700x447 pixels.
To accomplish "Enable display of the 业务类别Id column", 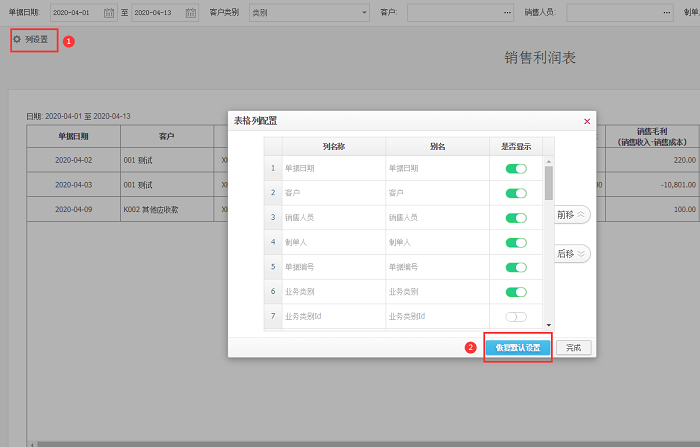I will 516,316.
